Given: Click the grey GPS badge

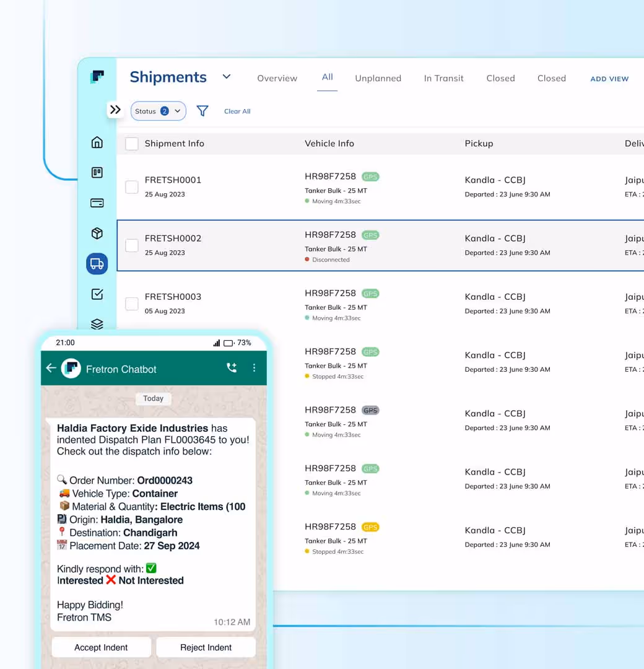Looking at the screenshot, I should (370, 411).
